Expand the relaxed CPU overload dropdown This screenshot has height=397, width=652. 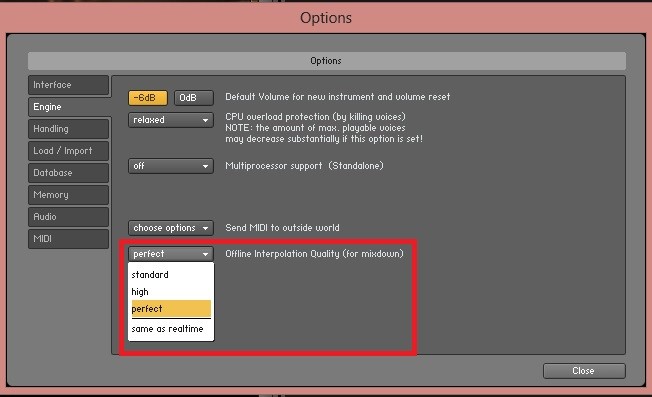[x=171, y=120]
